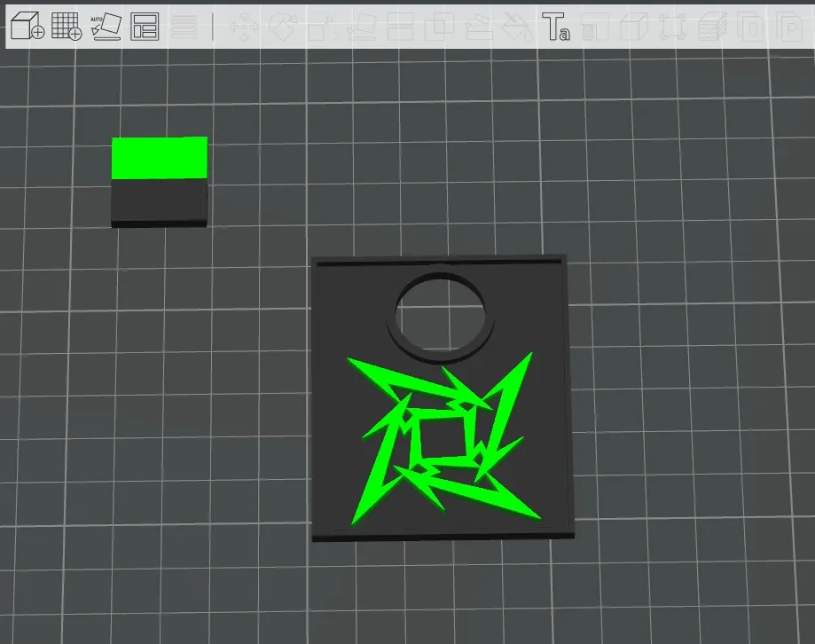815x644 pixels.
Task: Select the Lay on face tool
Action: coord(360,27)
